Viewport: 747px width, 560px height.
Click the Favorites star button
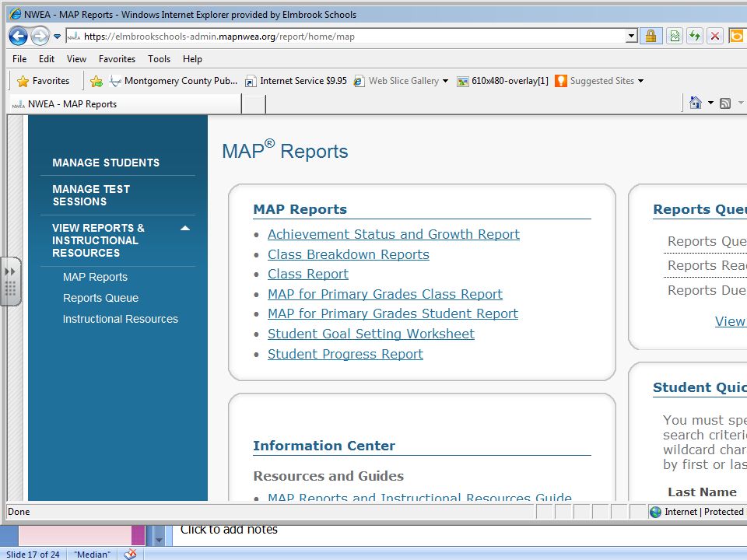pos(44,81)
